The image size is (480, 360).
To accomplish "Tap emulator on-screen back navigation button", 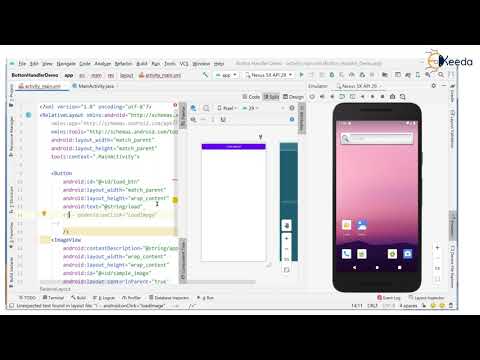I will pos(354,268).
